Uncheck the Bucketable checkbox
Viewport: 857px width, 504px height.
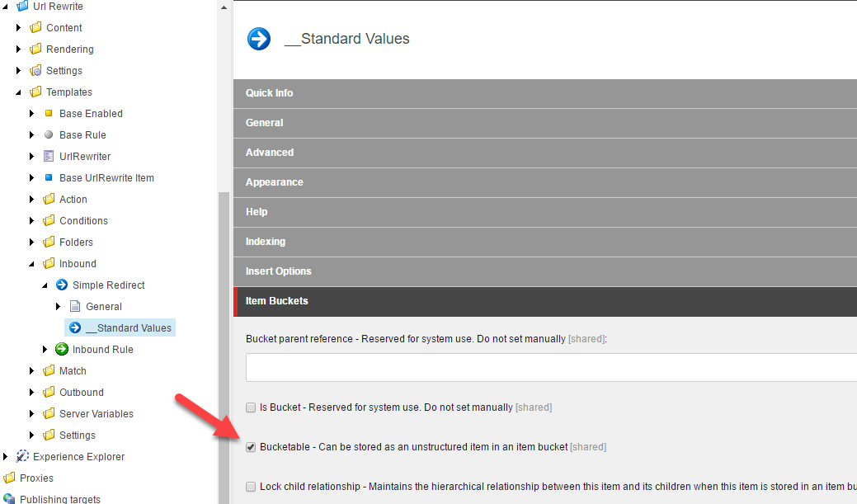click(x=251, y=447)
